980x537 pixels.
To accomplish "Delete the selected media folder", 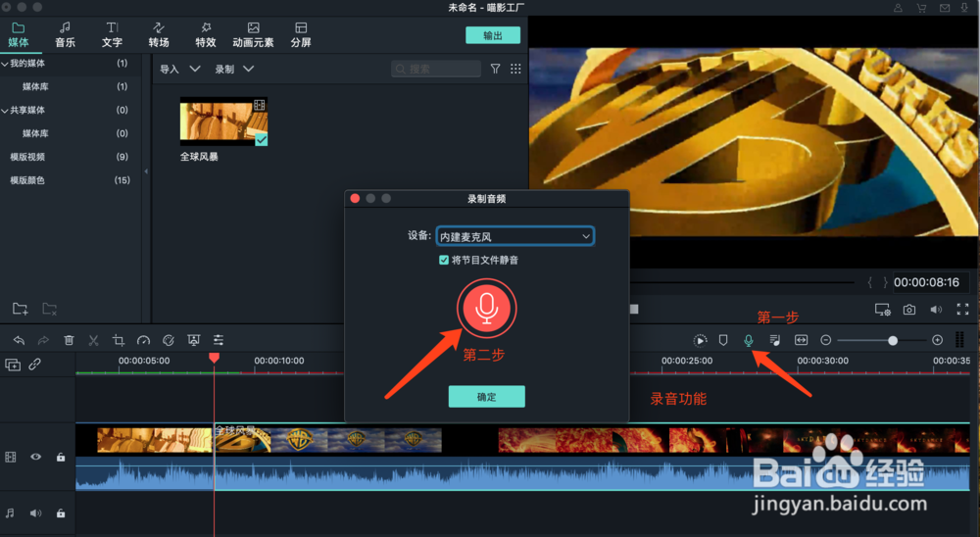I will tap(49, 309).
